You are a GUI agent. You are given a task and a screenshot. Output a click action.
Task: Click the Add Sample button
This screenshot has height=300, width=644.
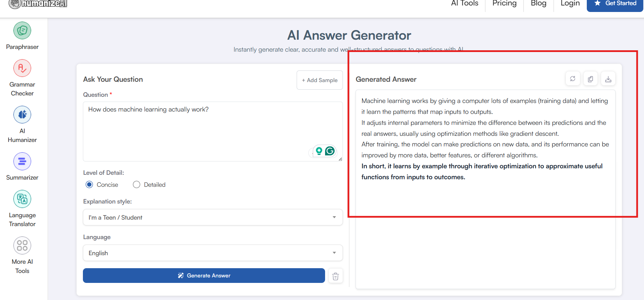pos(319,80)
